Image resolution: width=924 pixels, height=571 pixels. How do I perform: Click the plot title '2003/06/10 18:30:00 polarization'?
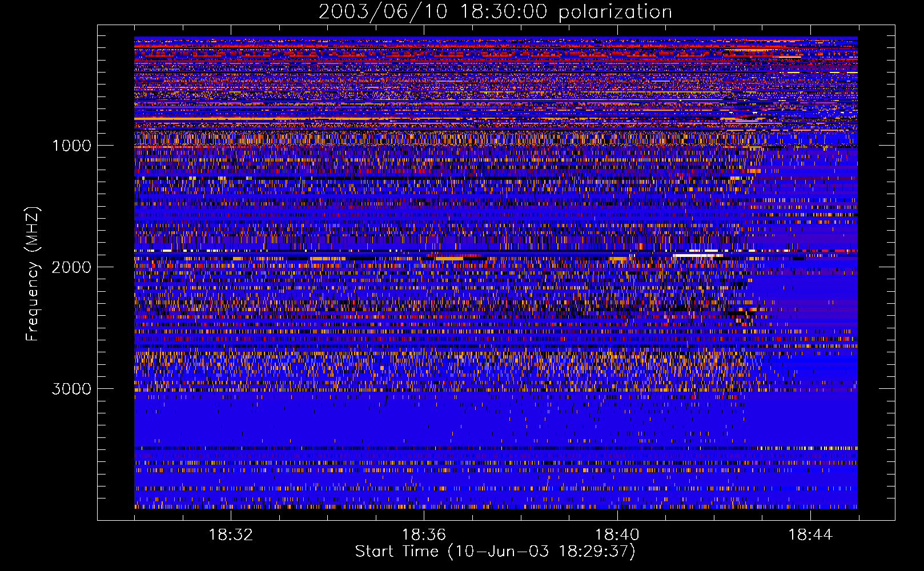coord(495,12)
